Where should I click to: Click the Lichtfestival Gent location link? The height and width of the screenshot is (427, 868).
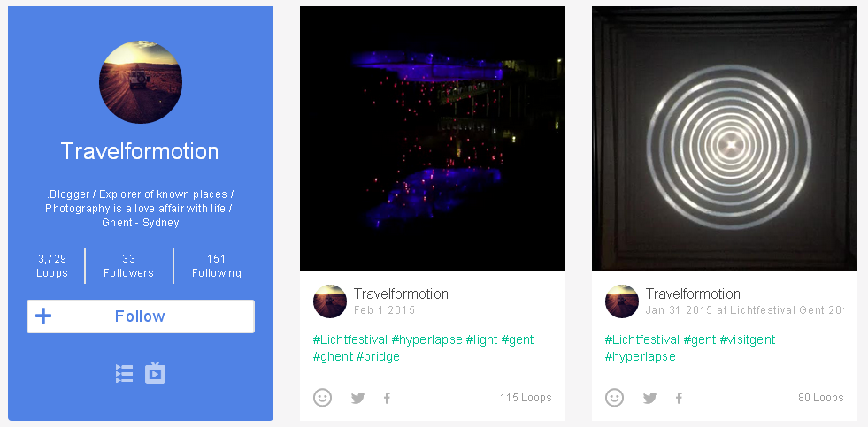(787, 310)
